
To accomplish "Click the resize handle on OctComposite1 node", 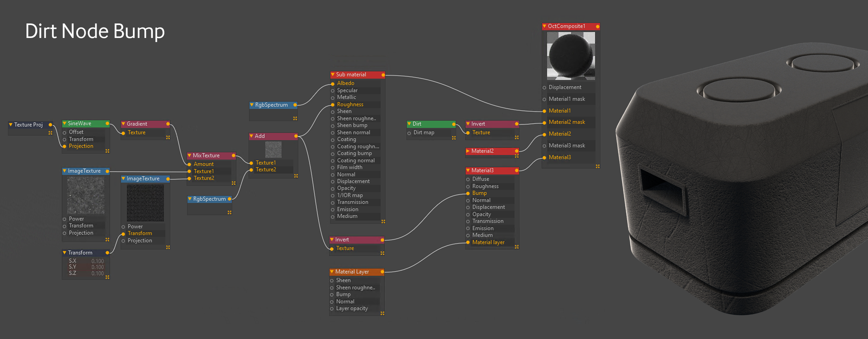I will click(x=597, y=166).
